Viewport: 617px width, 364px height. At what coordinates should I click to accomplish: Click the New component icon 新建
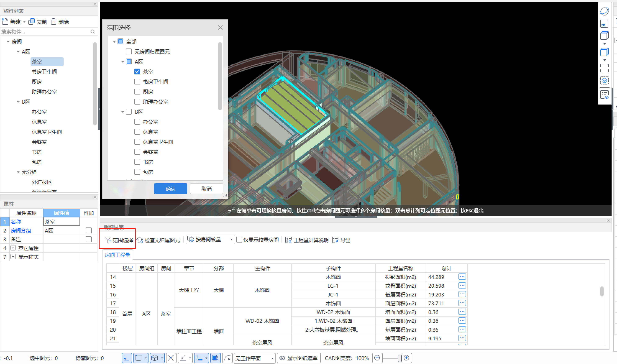click(x=5, y=22)
